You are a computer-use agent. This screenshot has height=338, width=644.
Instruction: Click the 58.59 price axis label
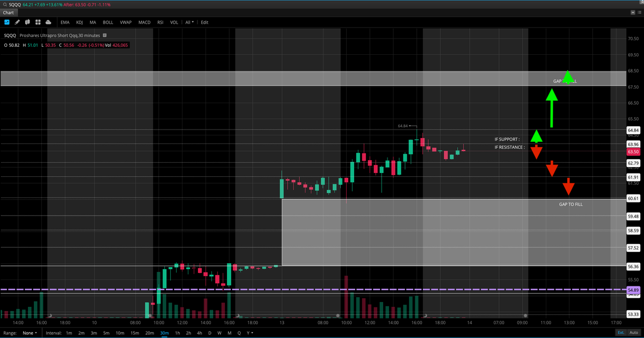pos(633,231)
